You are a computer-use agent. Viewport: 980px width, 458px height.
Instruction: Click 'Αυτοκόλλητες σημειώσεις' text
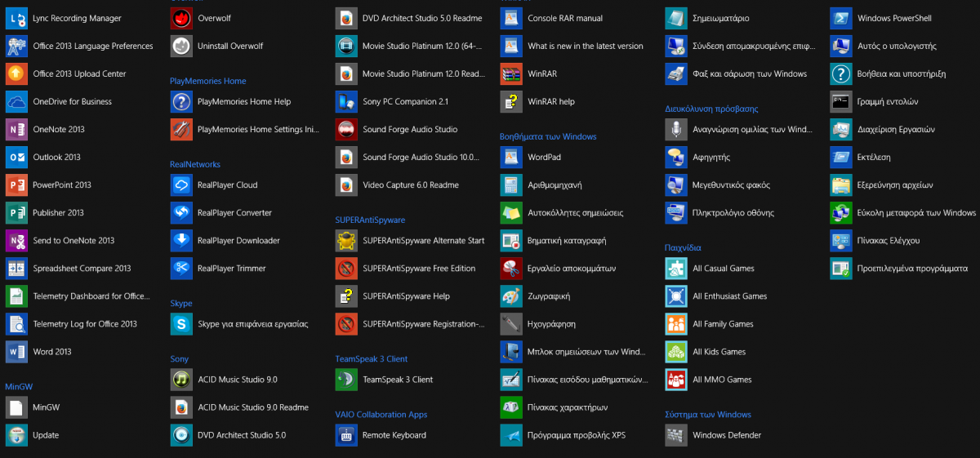pyautogui.click(x=576, y=212)
